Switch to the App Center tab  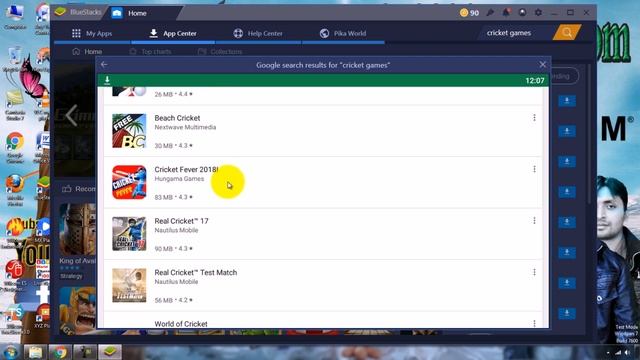pos(173,33)
